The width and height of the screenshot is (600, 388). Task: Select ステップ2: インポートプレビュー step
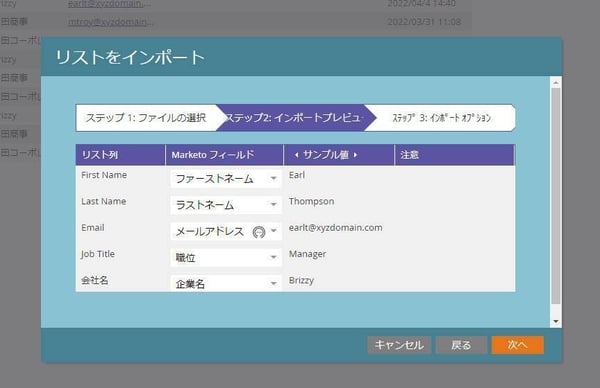294,118
